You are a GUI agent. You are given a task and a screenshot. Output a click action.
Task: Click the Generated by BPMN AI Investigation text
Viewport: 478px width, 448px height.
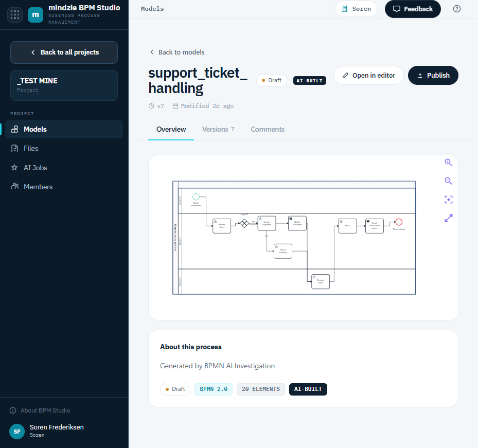(x=217, y=366)
